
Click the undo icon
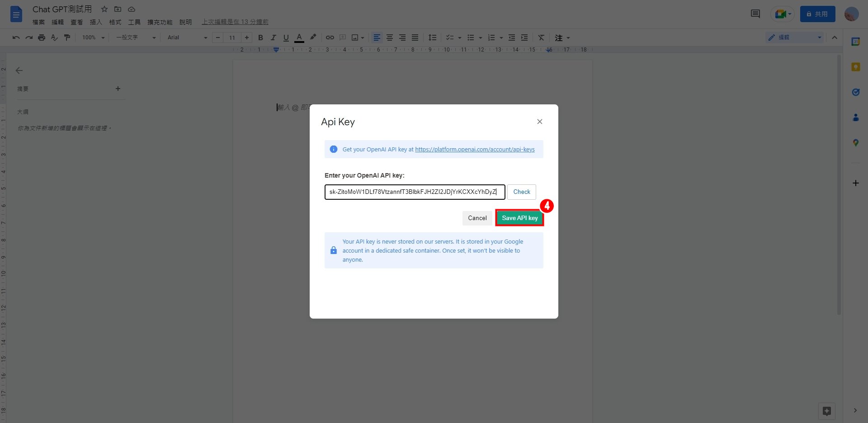coord(16,38)
